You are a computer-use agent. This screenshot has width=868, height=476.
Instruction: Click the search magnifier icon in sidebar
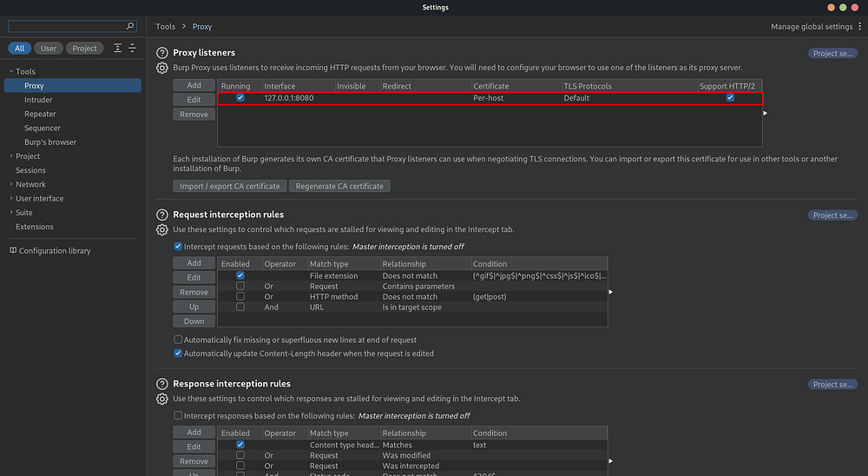coord(130,26)
